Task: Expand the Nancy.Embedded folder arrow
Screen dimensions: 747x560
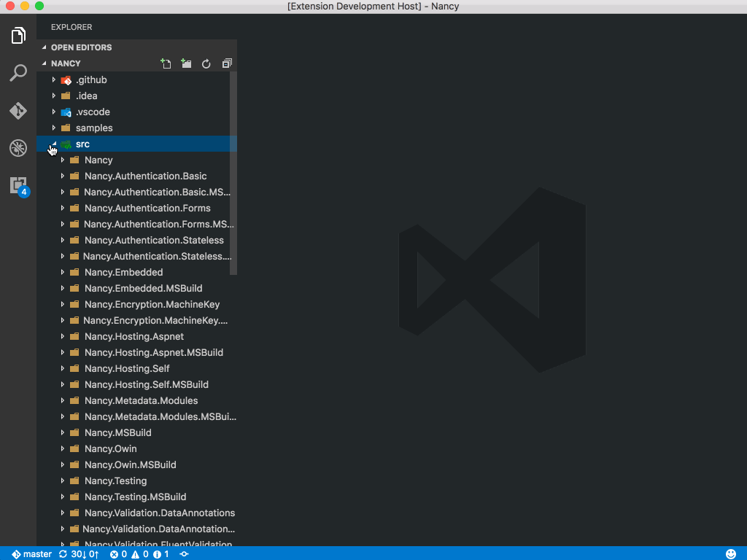Action: coord(63,273)
